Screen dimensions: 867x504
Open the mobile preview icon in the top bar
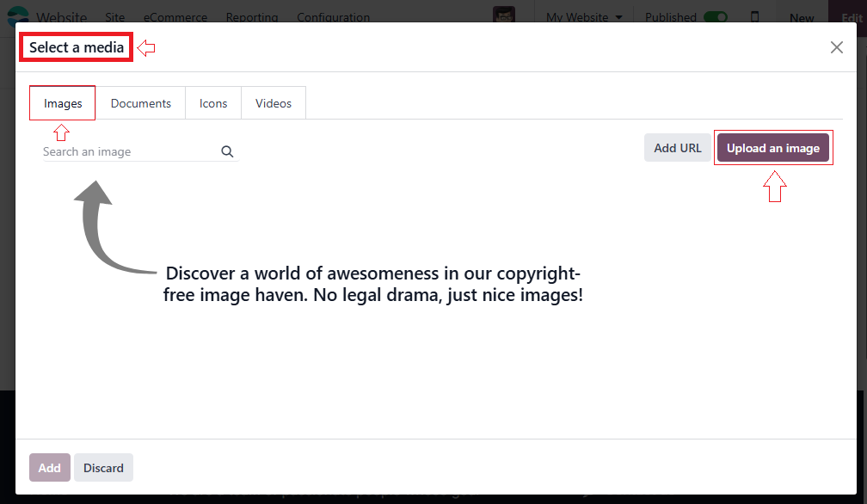click(754, 16)
